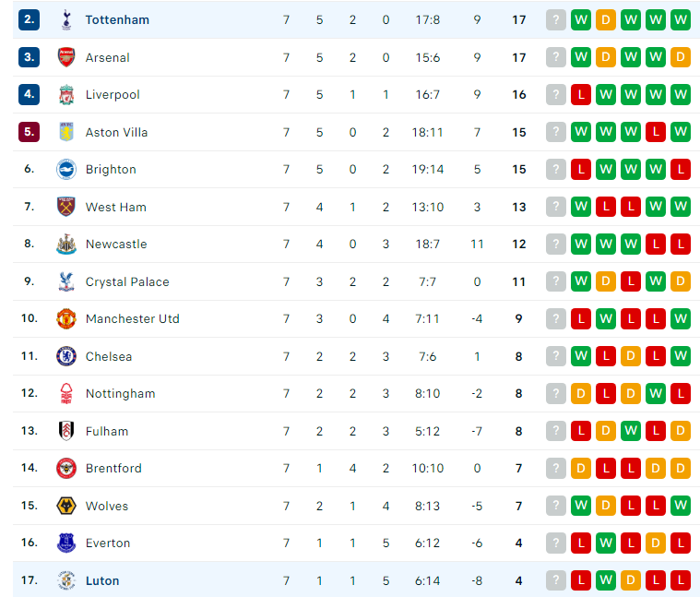Click Tottenham's upcoming match question mark badge
Viewport: 700px width, 597px height.
tap(556, 19)
